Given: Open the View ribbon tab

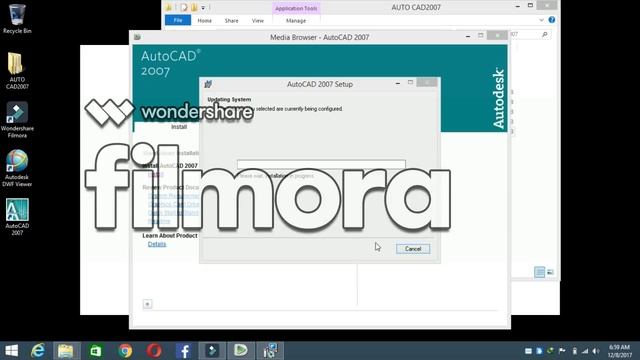Looking at the screenshot, I should click(258, 20).
